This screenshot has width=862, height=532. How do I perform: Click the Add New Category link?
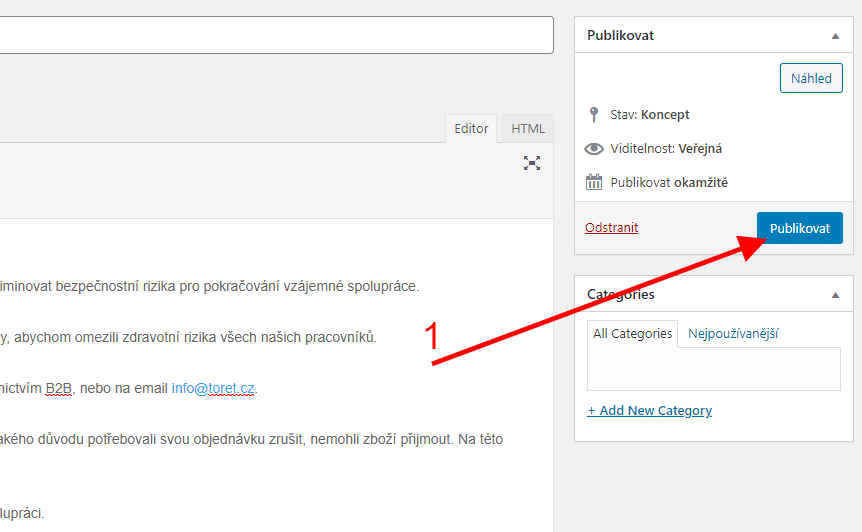[649, 411]
